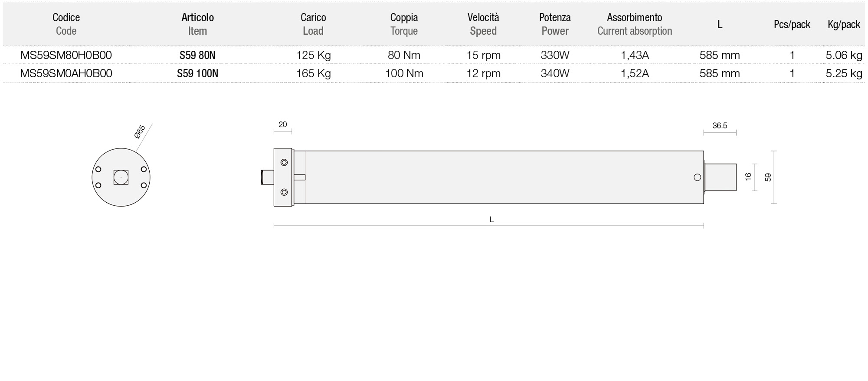868x381 pixels.
Task: Click the 100 Nm torque value
Action: 404,73
